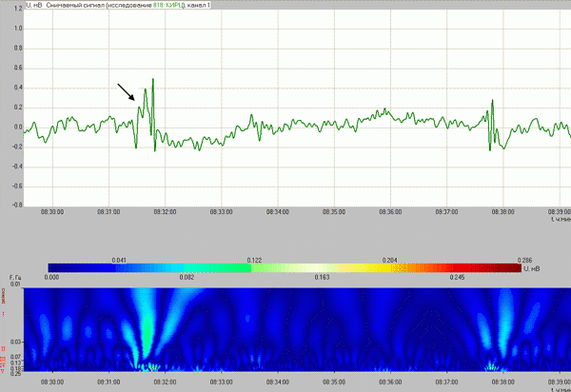The width and height of the screenshot is (571, 392).
Task: Click the -0.4 value on voltage axis
Action: (17, 167)
